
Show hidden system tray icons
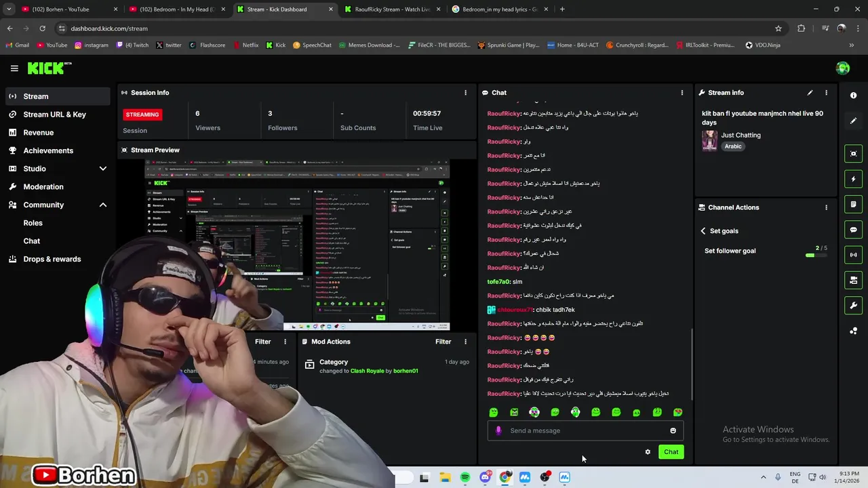[x=763, y=478]
